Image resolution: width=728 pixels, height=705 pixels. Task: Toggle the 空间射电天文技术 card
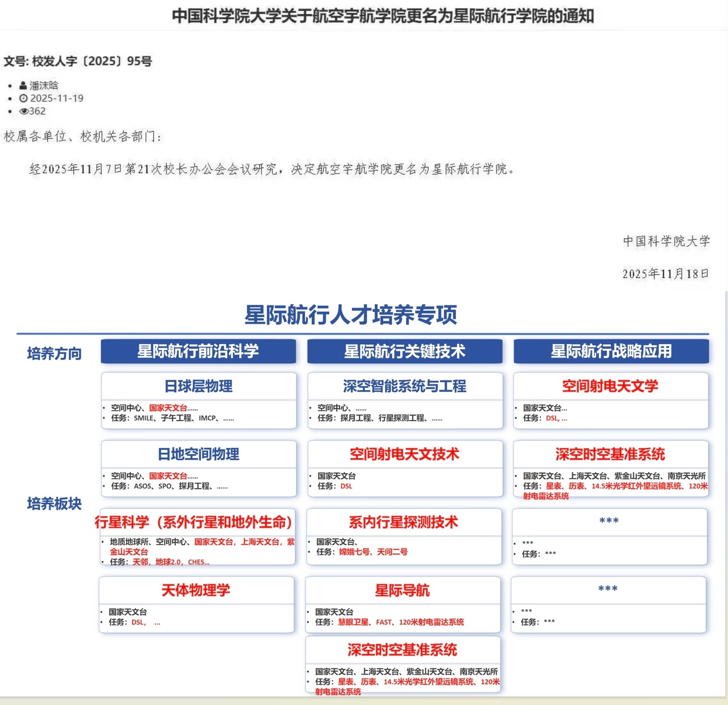tap(404, 455)
